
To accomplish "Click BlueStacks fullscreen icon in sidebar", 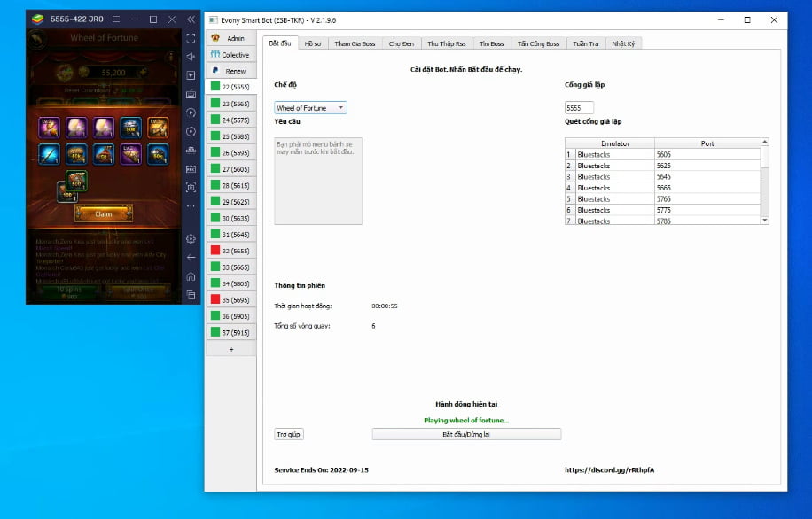I will coord(191,38).
